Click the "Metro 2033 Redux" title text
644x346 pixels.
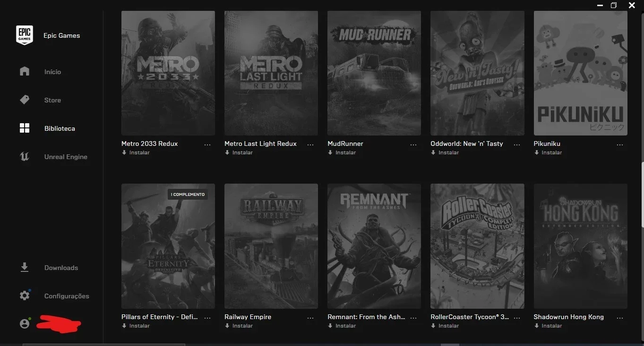pyautogui.click(x=150, y=143)
